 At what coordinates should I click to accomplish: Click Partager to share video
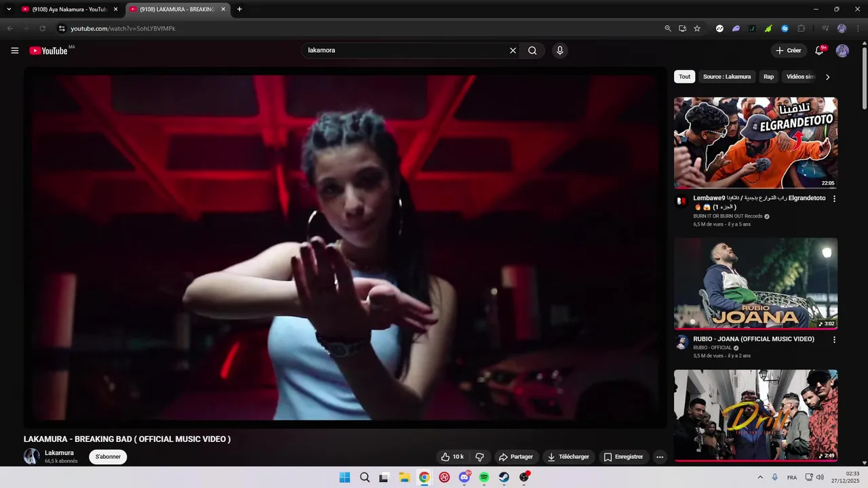point(515,457)
